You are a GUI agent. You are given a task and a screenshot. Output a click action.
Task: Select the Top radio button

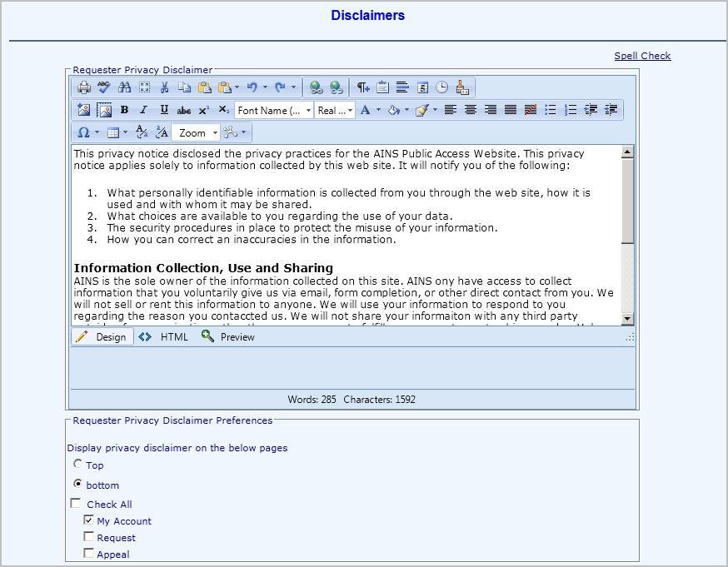point(77,464)
